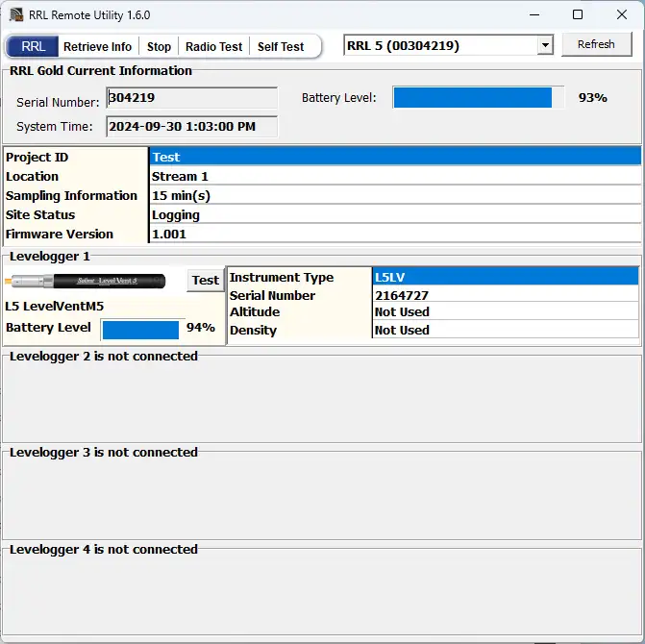Run the Self Test option
The image size is (645, 644).
pos(281,46)
